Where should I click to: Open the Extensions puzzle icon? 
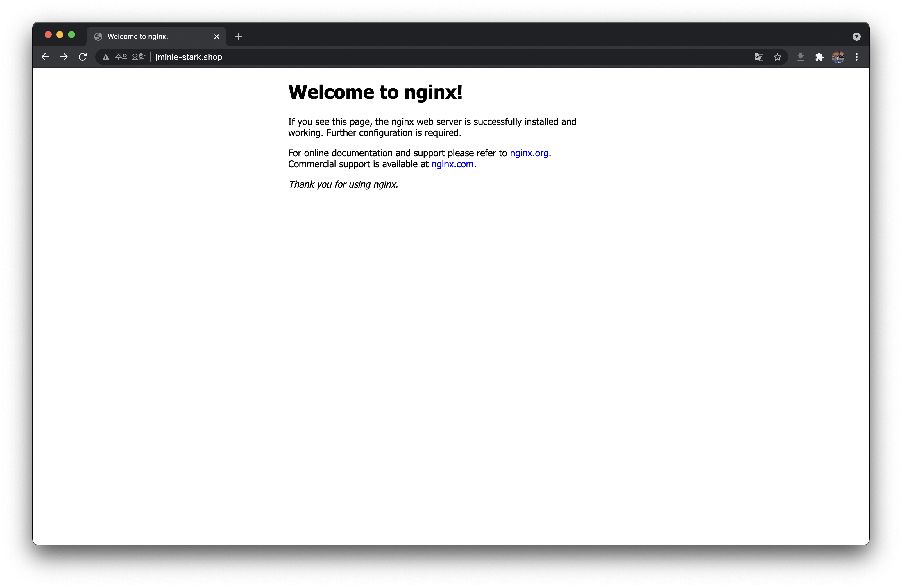coord(819,57)
